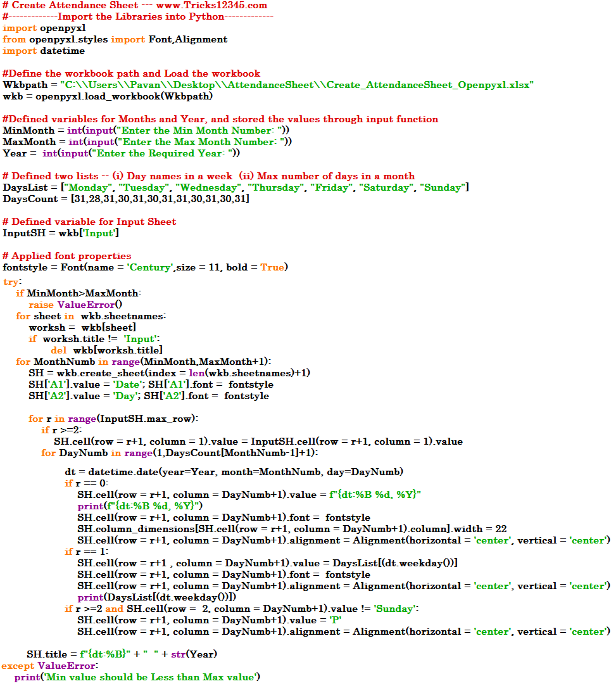The width and height of the screenshot is (616, 693).
Task: Click the comment 'Defined variable for Input Sheet'
Action: click(x=89, y=222)
